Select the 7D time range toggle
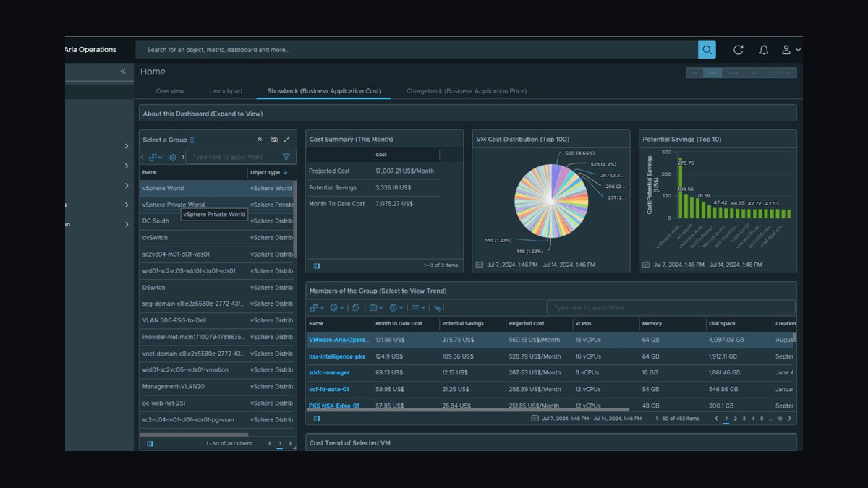868x488 pixels. (x=752, y=72)
